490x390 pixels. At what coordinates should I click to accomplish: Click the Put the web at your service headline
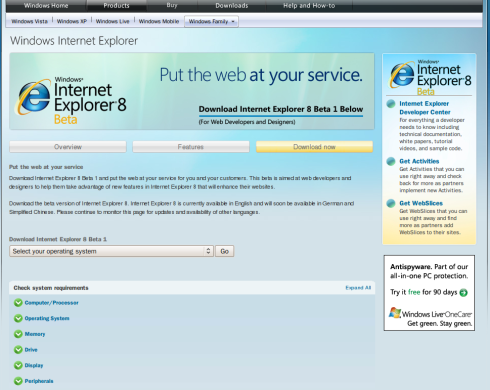pos(261,75)
